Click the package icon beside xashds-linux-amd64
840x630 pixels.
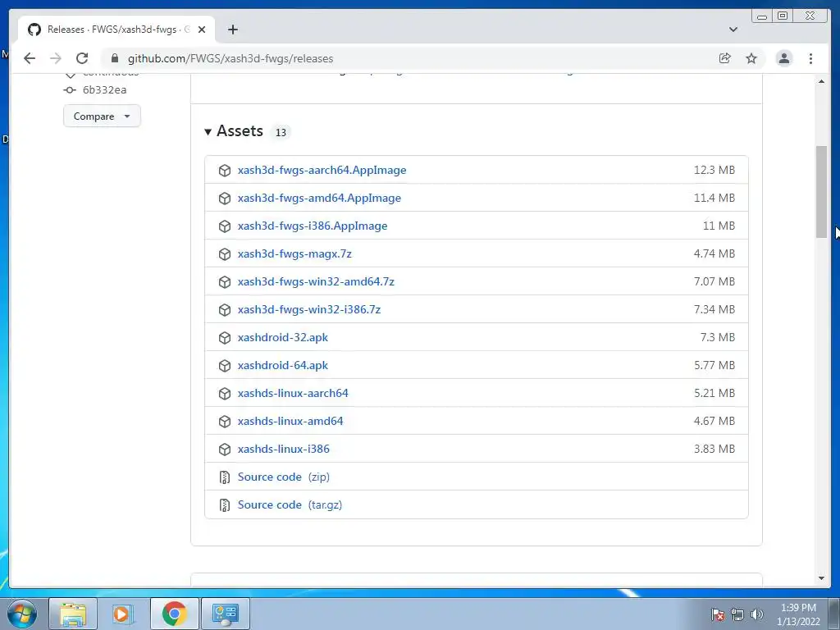(x=225, y=421)
